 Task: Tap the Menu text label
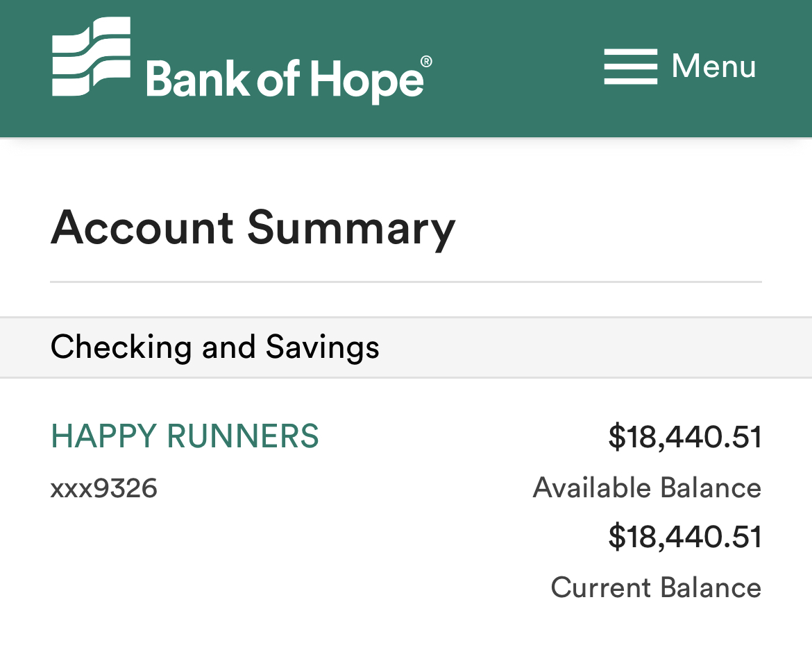[713, 67]
